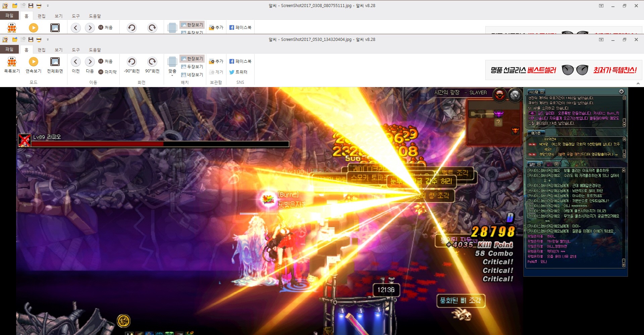Restore down the front ALSee window
The width and height of the screenshot is (644, 335).
click(625, 40)
